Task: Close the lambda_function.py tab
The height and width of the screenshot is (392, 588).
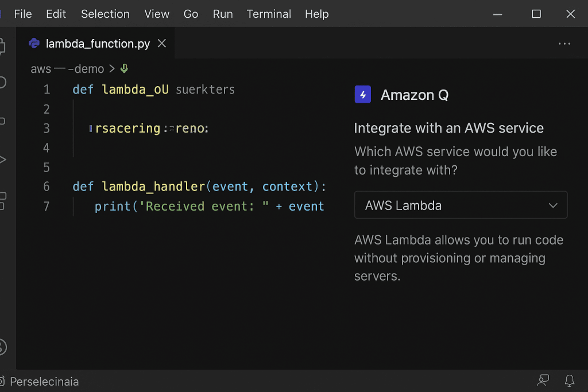Action: pyautogui.click(x=161, y=42)
